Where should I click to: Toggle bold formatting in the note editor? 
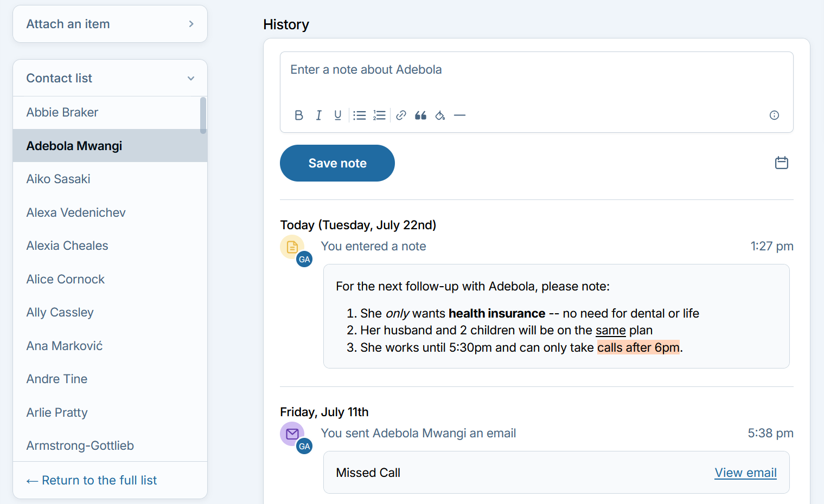(299, 115)
